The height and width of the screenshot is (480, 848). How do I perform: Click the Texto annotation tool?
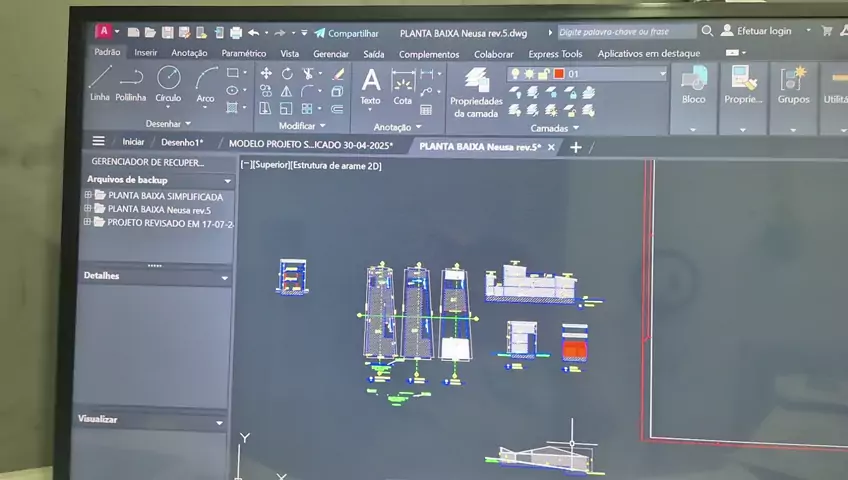370,85
